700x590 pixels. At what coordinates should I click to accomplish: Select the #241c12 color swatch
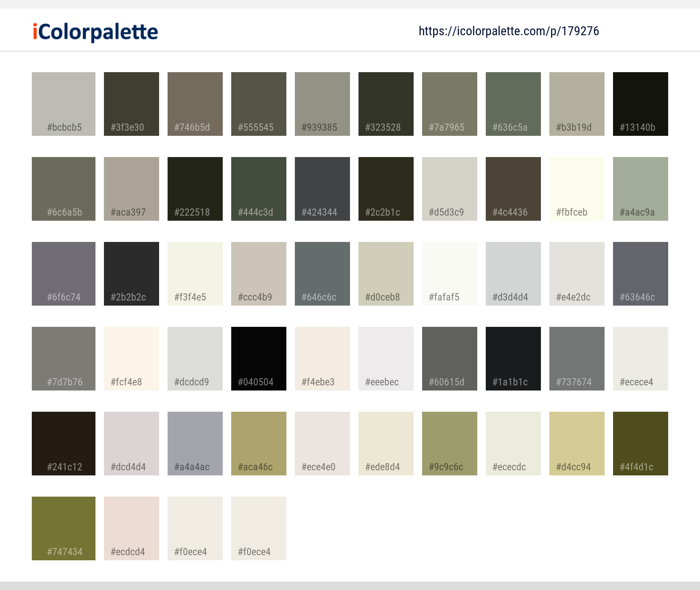pos(64,444)
